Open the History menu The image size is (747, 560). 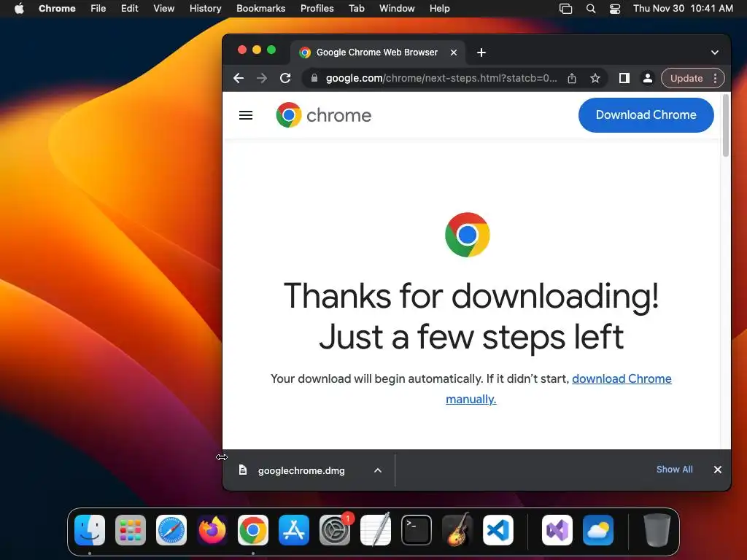pyautogui.click(x=205, y=9)
